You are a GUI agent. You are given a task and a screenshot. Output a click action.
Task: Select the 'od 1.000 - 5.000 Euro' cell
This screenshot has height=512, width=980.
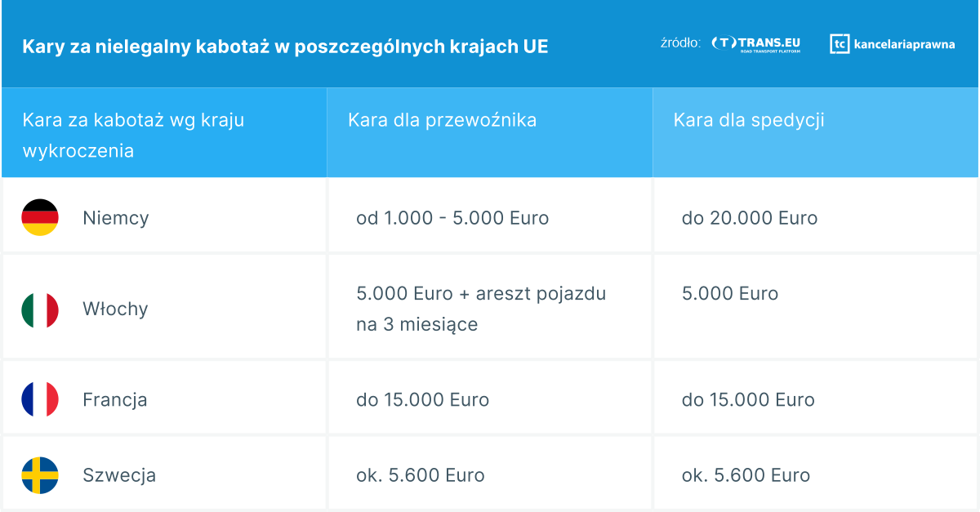[x=452, y=218]
